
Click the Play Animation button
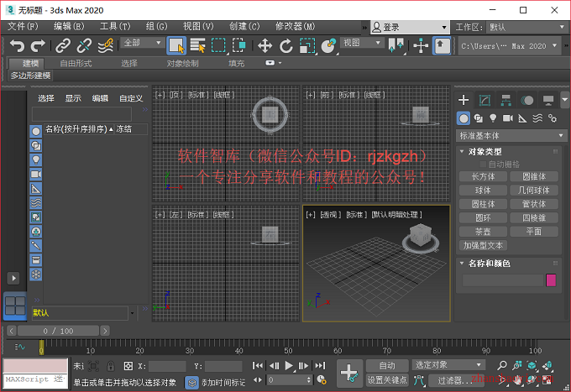pos(289,365)
